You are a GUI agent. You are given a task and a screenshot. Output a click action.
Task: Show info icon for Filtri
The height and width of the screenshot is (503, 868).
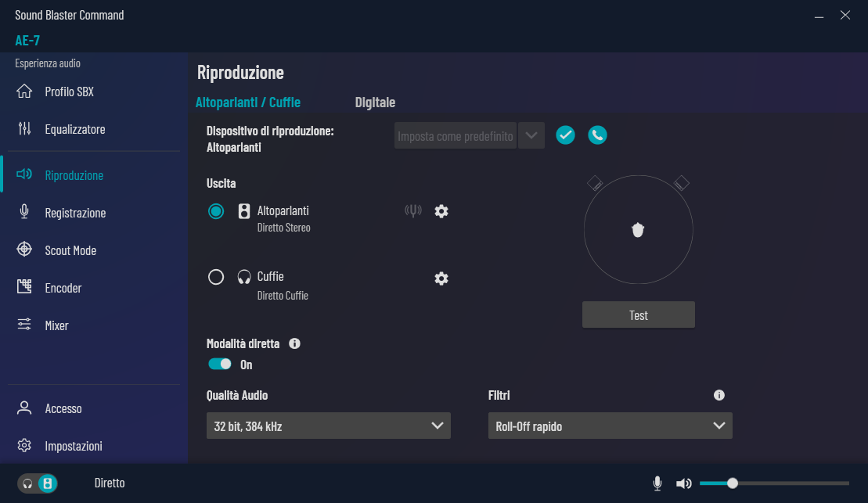[719, 396]
